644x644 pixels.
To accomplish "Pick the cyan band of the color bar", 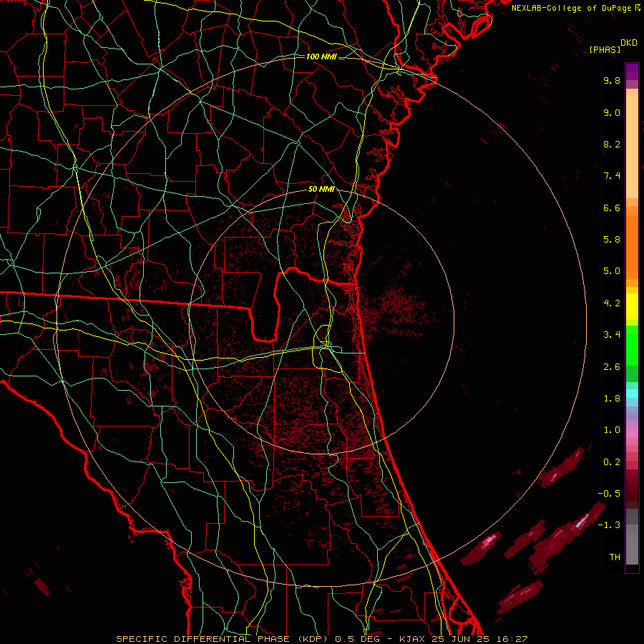I will point(632,394).
